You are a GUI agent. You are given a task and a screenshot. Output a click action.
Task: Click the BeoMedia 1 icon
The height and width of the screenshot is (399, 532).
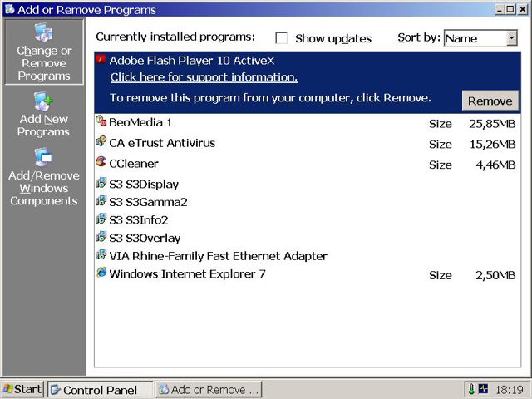[x=101, y=121]
